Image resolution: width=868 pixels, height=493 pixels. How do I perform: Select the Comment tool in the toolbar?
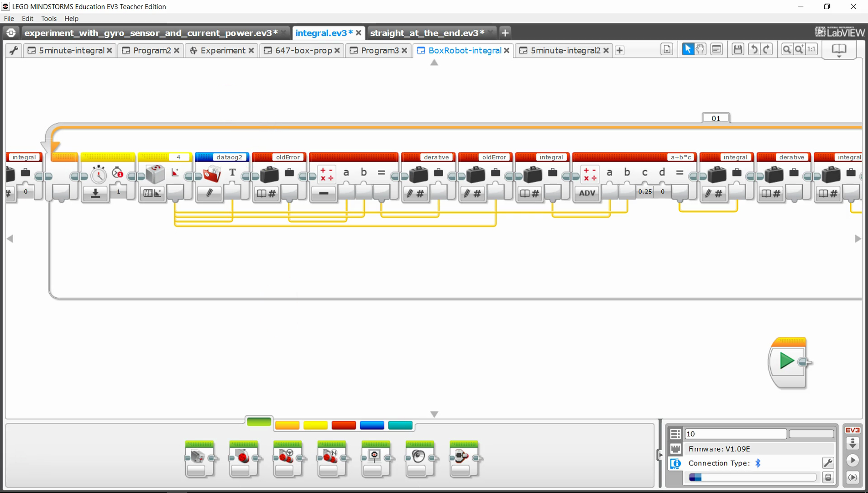pos(716,49)
